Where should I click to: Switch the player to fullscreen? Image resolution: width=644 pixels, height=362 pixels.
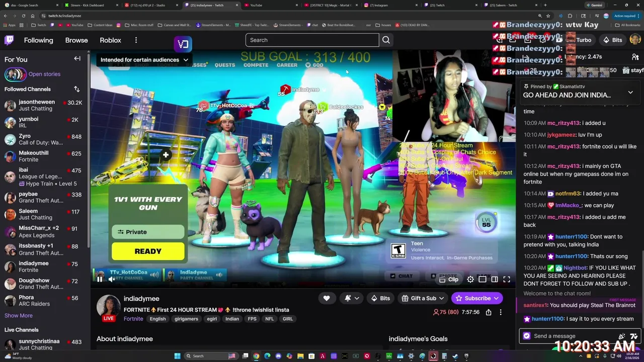507,280
